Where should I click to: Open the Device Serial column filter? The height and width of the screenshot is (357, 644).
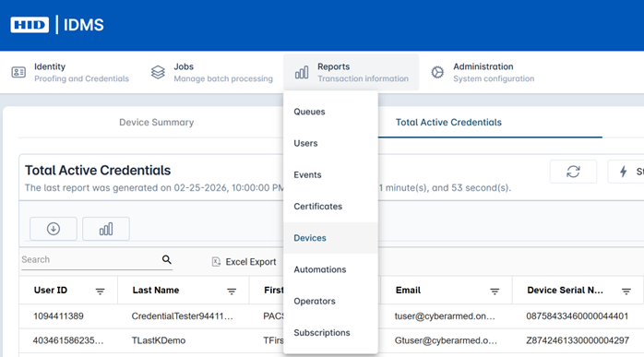coord(626,292)
